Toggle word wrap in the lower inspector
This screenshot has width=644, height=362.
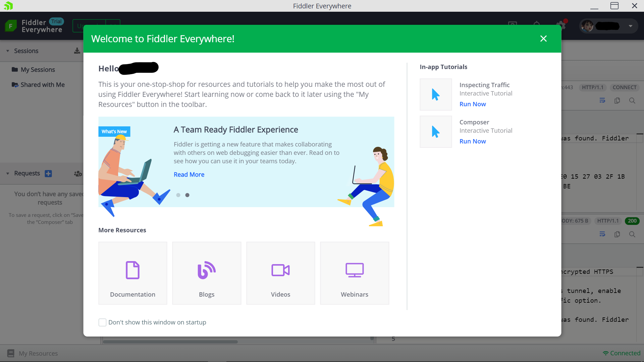(602, 234)
